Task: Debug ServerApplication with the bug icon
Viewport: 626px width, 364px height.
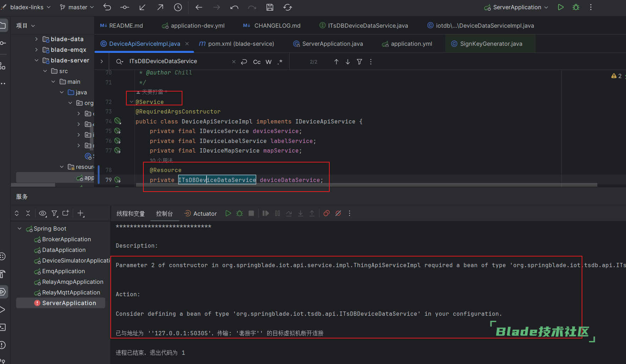Action: point(576,7)
